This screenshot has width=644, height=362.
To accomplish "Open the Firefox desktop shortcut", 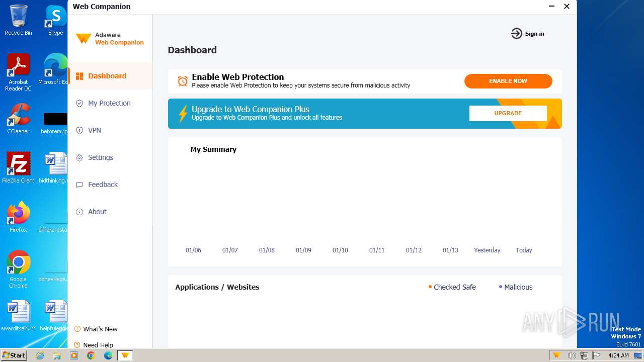I will [x=18, y=217].
